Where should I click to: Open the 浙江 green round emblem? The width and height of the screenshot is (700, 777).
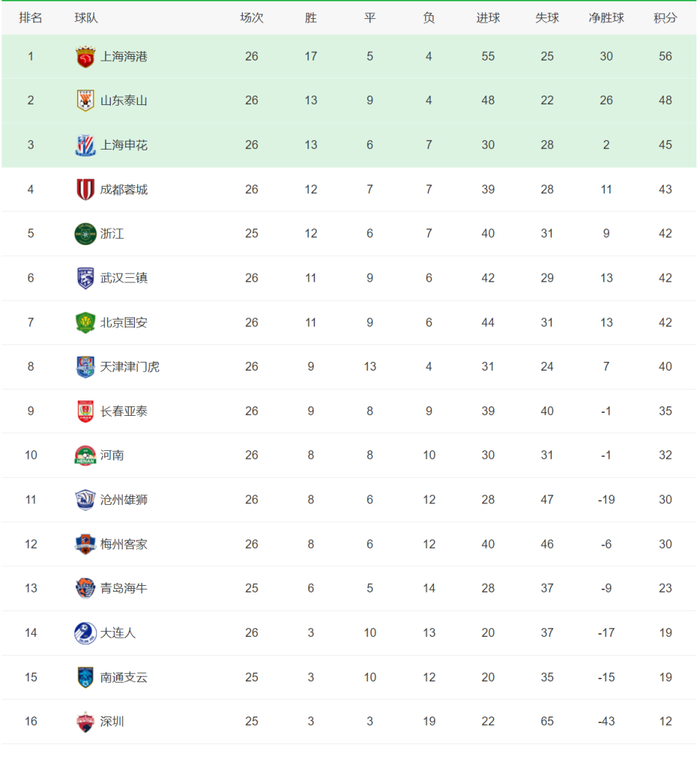[85, 233]
